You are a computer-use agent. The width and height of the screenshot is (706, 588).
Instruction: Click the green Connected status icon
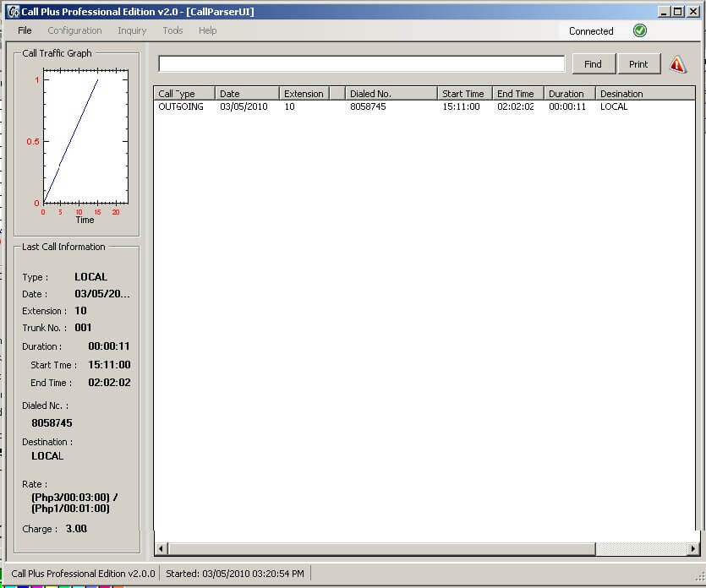(640, 30)
